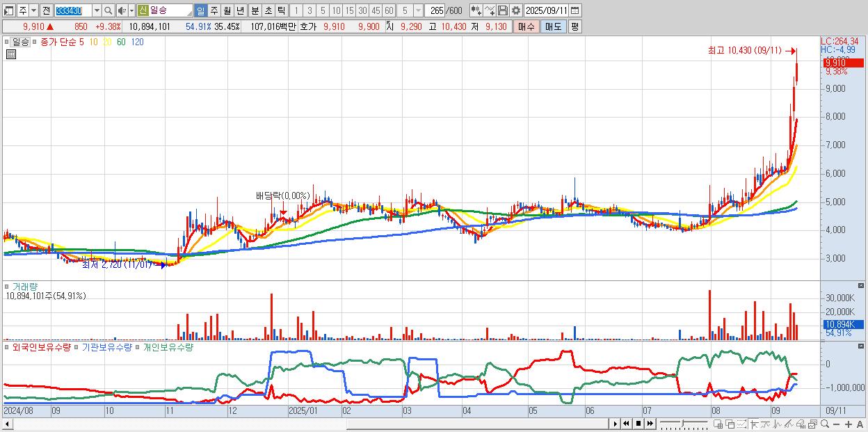Screen dimensions: 868x432
Task: Expand the 주 market type dropdown
Action: [33, 10]
